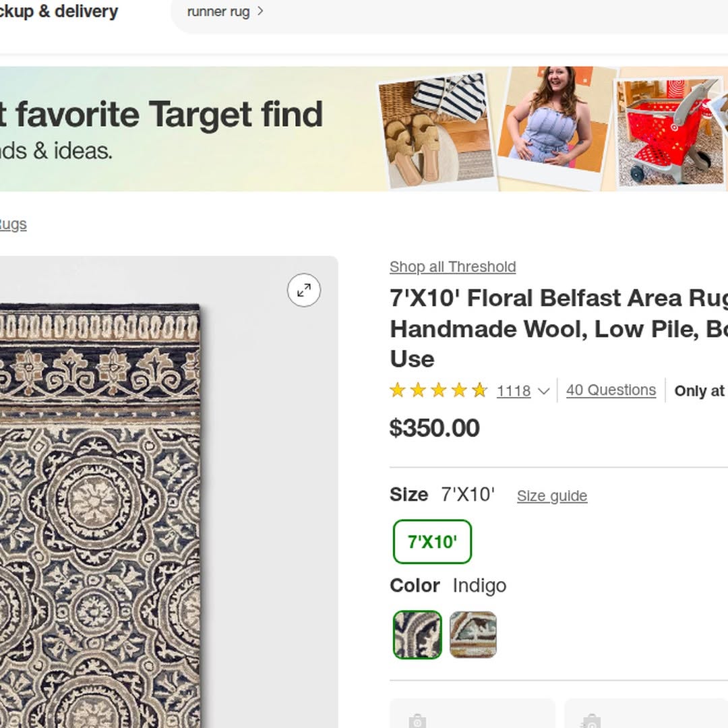Click the 1118 reviews count
728x728 pixels.
514,391
